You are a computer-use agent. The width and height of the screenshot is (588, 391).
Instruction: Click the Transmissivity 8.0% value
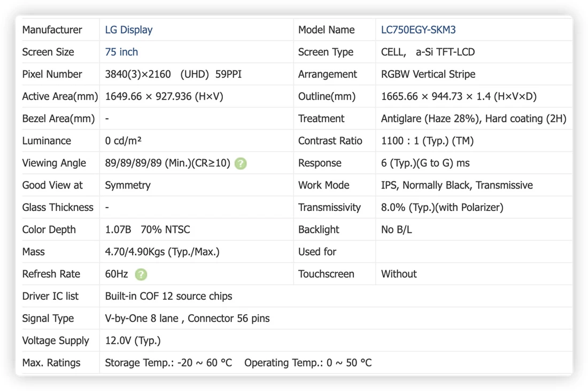tap(442, 207)
